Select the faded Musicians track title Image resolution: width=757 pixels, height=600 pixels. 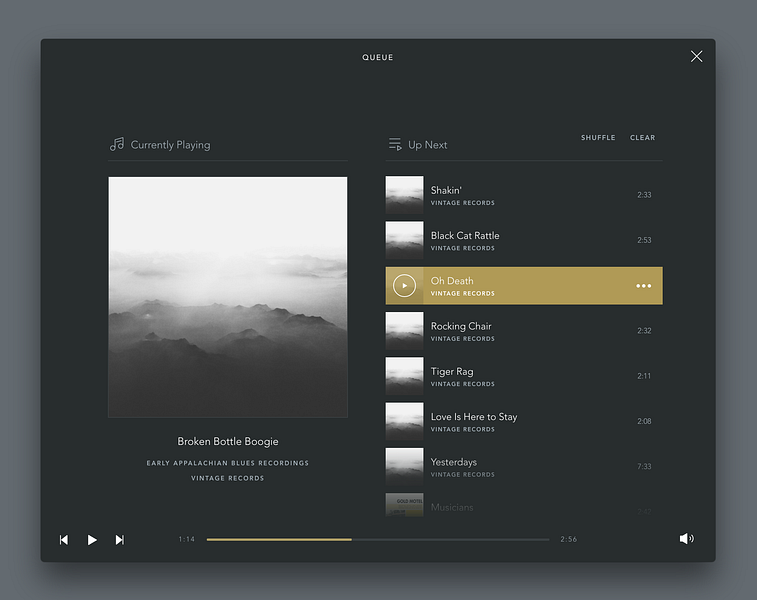coord(452,507)
